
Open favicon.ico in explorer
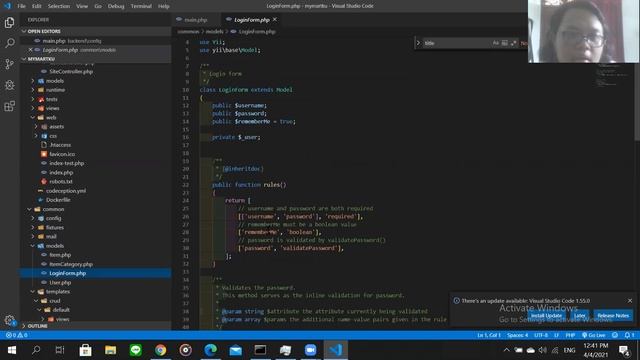[62, 154]
